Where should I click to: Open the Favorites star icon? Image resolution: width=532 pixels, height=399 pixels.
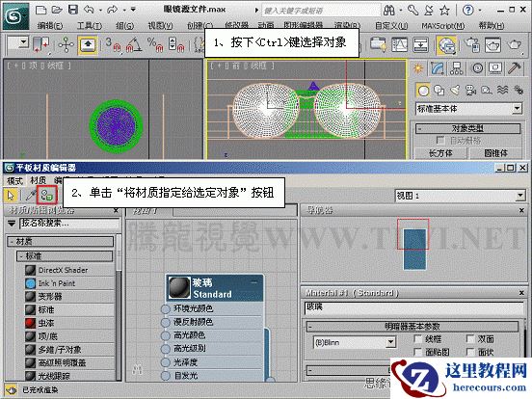[x=444, y=11]
